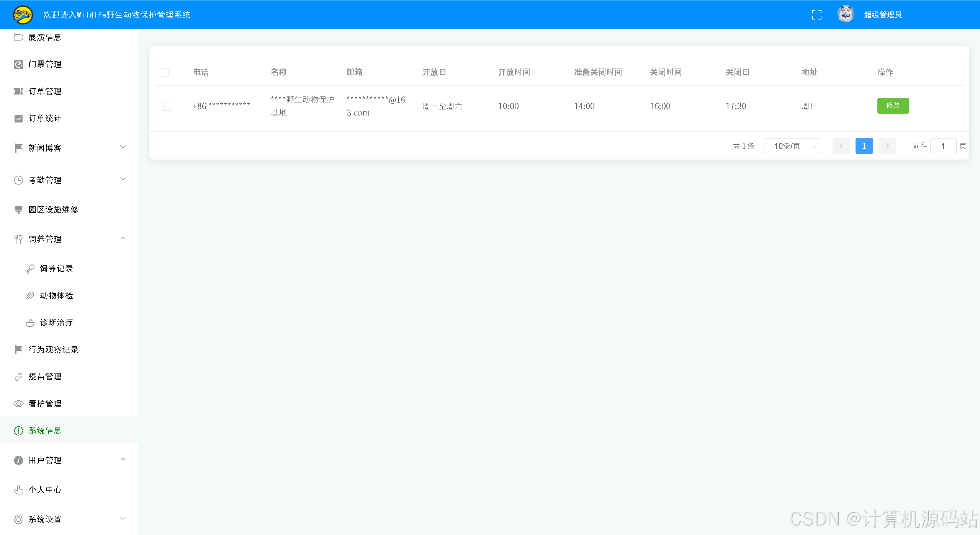The height and width of the screenshot is (535, 980).
Task: Go to next page arrow
Action: point(887,146)
